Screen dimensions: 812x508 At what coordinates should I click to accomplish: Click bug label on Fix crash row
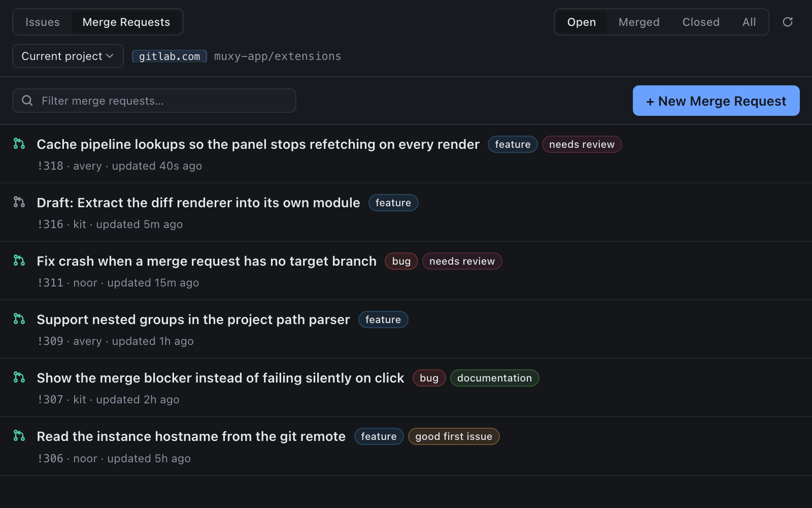tap(401, 261)
